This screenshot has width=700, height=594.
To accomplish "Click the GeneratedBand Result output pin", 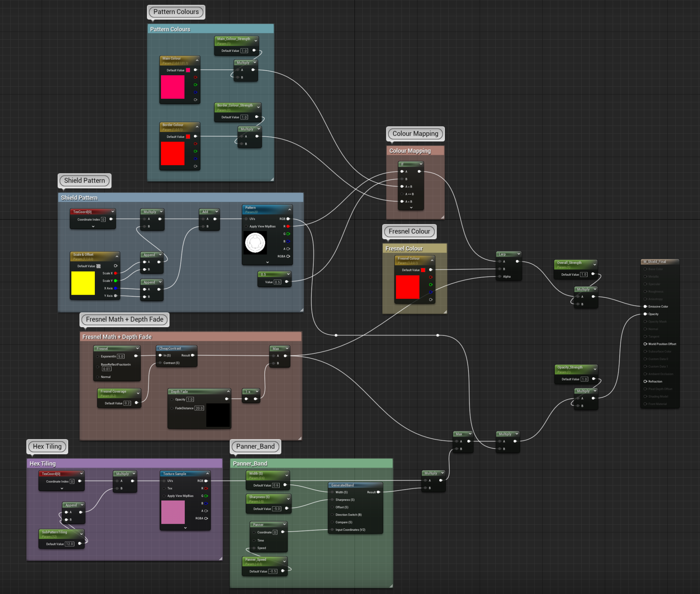I will point(378,492).
